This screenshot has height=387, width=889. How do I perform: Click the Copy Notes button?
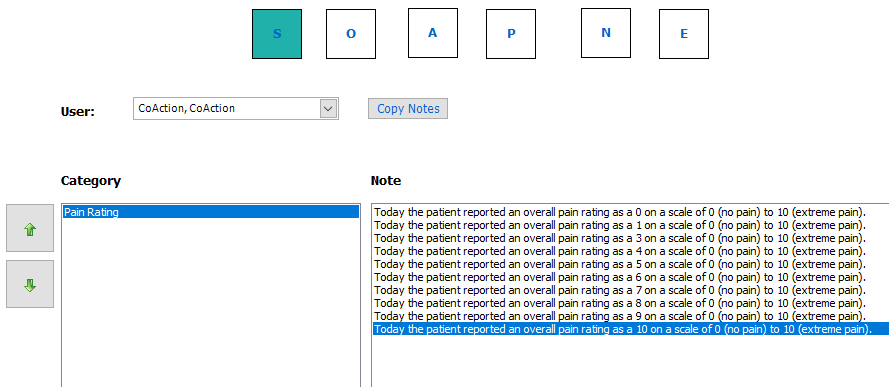[x=408, y=108]
